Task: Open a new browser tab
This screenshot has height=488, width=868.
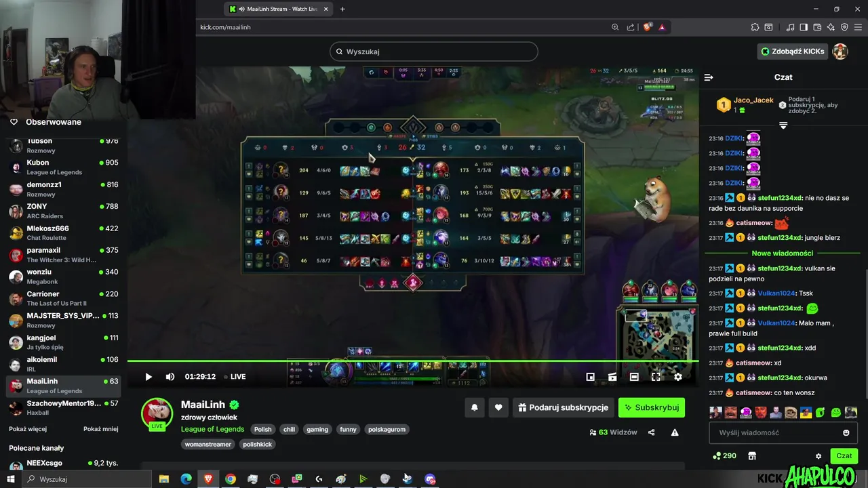Action: pyautogui.click(x=342, y=9)
